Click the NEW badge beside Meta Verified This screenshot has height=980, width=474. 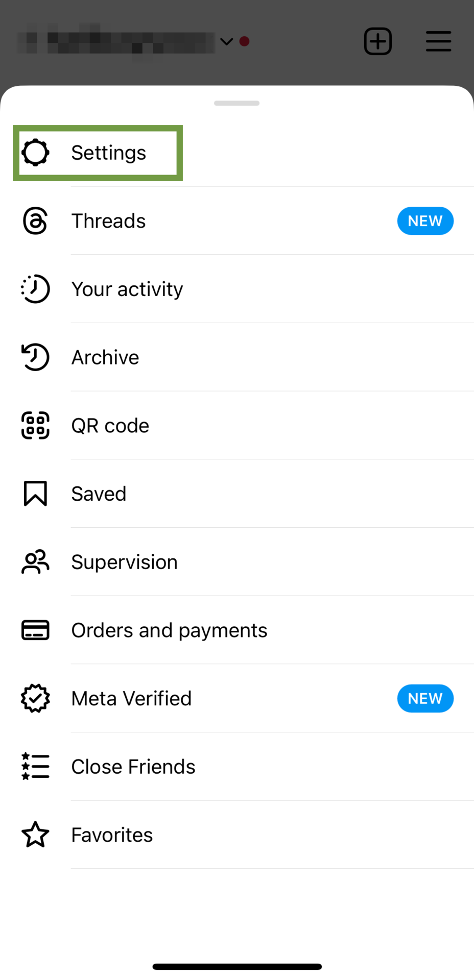click(425, 698)
